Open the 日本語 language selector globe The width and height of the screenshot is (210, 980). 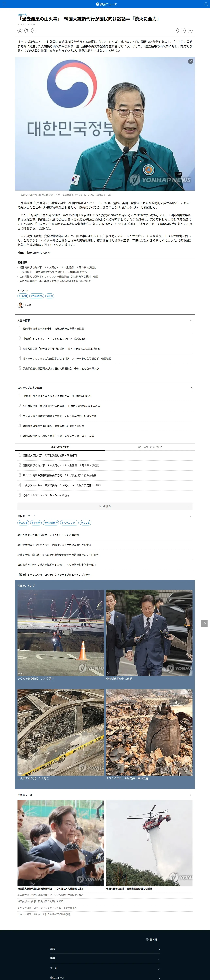[151, 939]
